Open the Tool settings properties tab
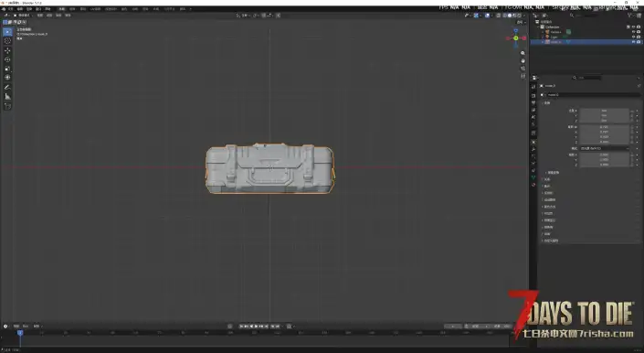The height and width of the screenshot is (353, 644). tap(533, 86)
